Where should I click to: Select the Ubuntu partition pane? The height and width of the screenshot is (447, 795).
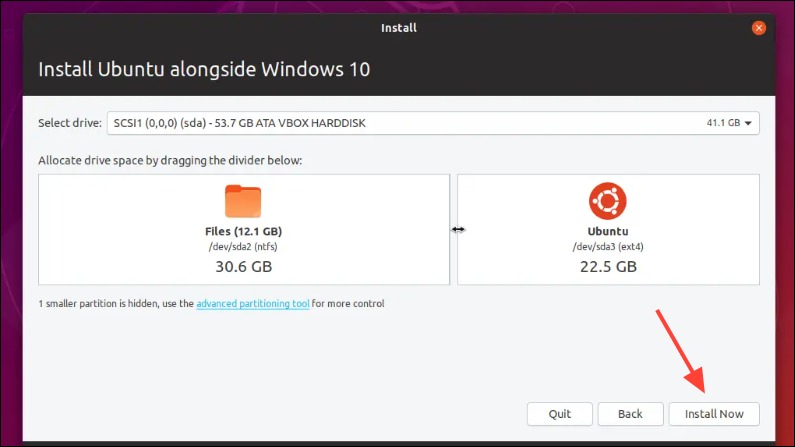click(608, 230)
